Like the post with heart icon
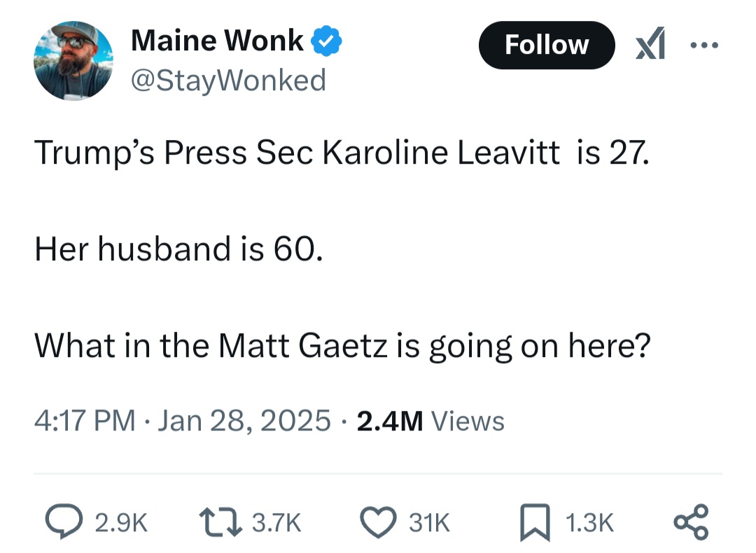The image size is (756, 553). tap(379, 522)
